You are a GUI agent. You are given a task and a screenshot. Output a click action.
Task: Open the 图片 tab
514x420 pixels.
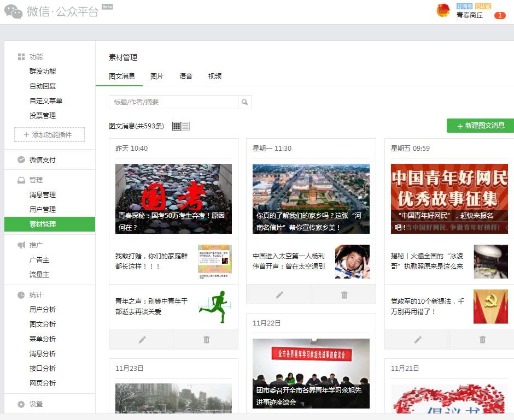point(157,76)
